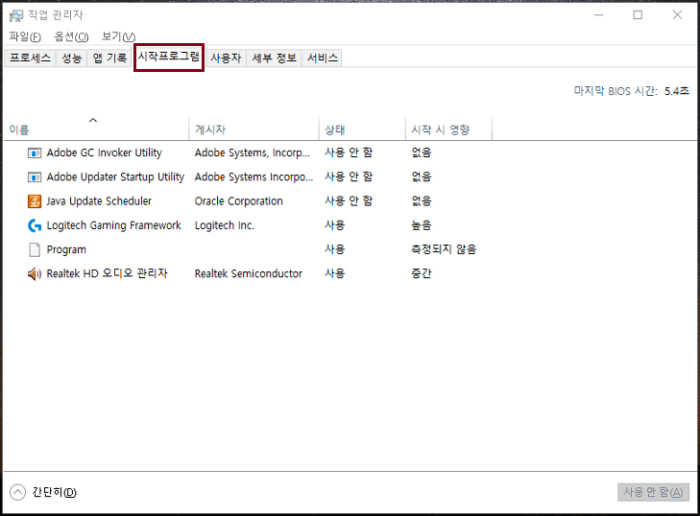The image size is (700, 516).
Task: Click the 사용 안 함(A) button
Action: click(653, 492)
